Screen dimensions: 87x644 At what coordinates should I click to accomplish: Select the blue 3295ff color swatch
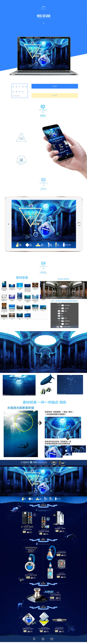(55, 86)
